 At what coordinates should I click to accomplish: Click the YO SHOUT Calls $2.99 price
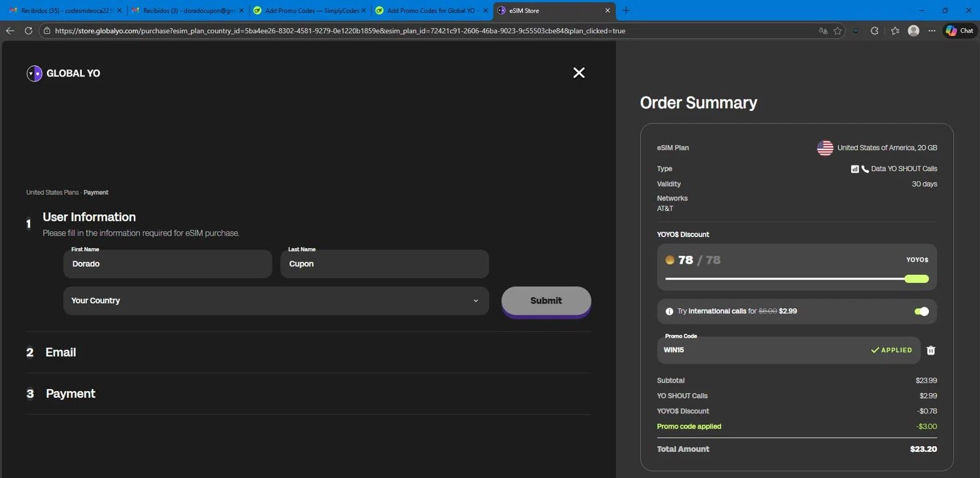[928, 396]
